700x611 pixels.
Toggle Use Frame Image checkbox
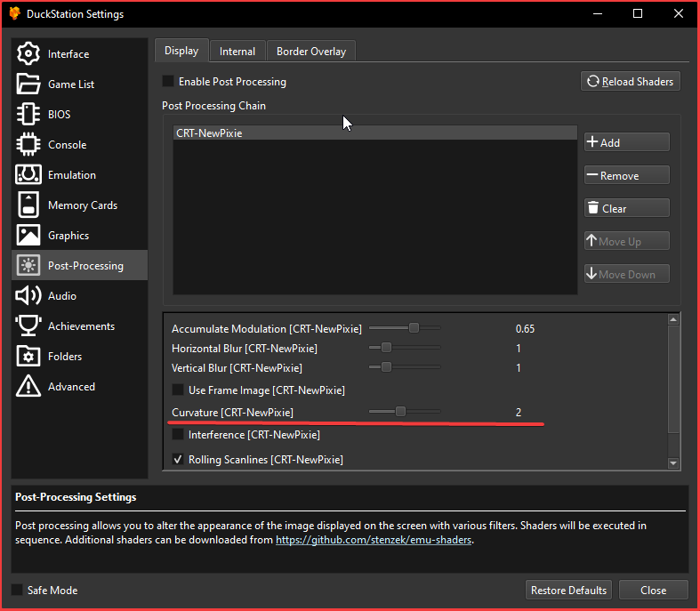178,390
